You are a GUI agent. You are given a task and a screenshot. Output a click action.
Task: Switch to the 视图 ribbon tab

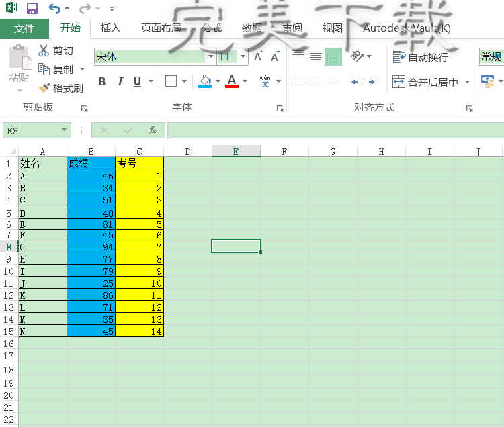click(x=333, y=28)
